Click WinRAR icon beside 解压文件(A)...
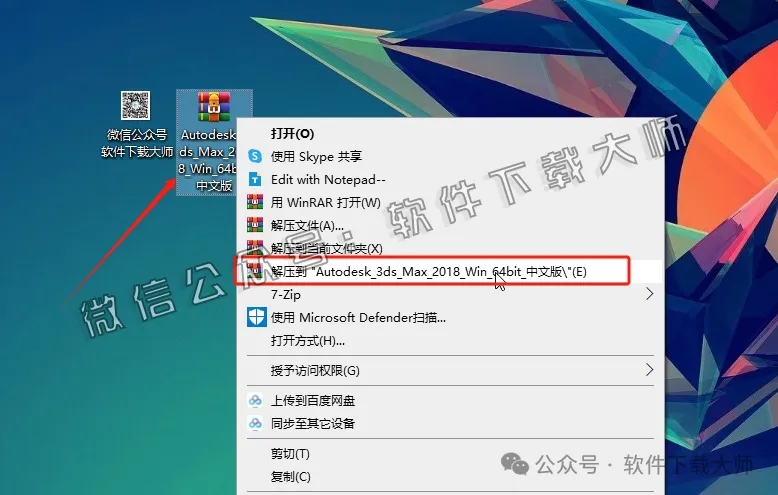778x495 pixels. [x=255, y=225]
